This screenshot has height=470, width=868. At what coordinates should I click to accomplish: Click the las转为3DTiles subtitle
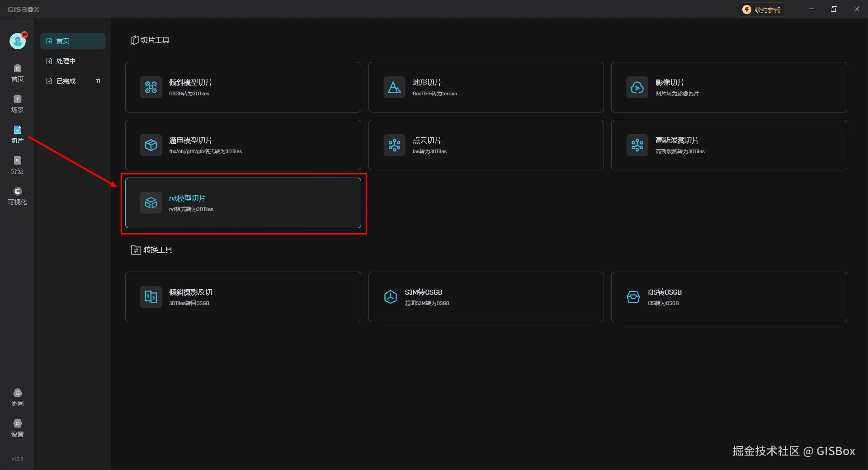[429, 151]
